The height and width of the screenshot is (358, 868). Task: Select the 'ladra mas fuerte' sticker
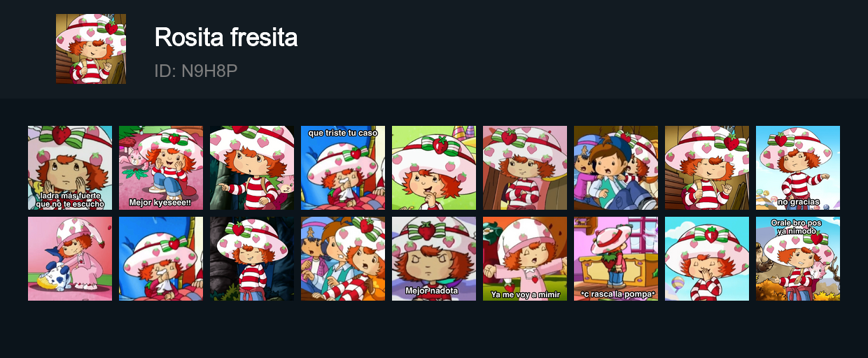(70, 168)
